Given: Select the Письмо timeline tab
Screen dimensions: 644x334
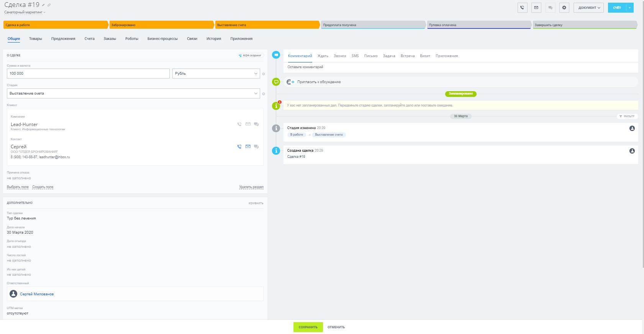Looking at the screenshot, I should [371, 56].
